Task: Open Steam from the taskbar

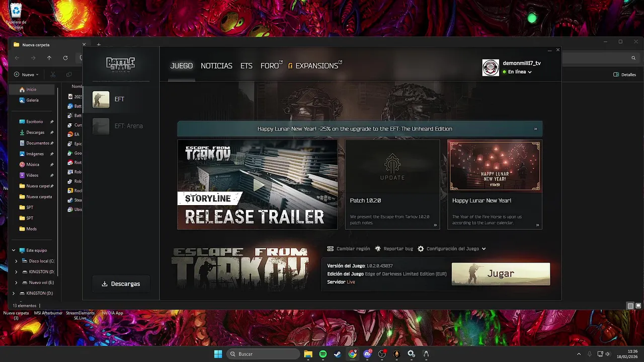Action: [338, 354]
